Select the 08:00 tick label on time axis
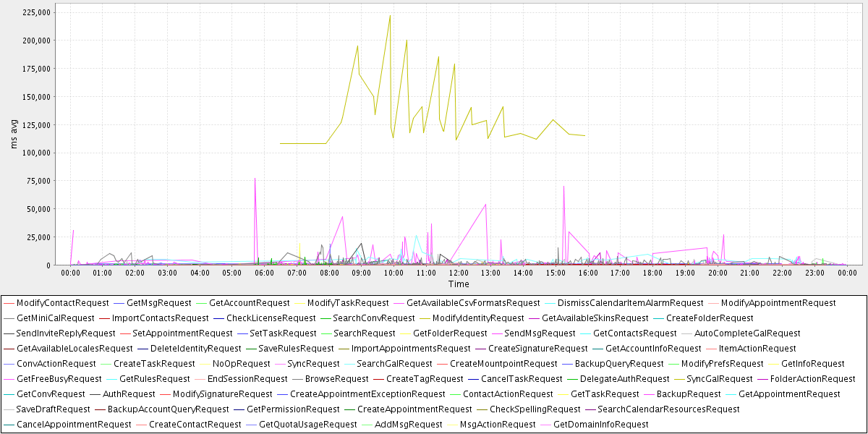This screenshot has height=434, width=868. pyautogui.click(x=329, y=273)
